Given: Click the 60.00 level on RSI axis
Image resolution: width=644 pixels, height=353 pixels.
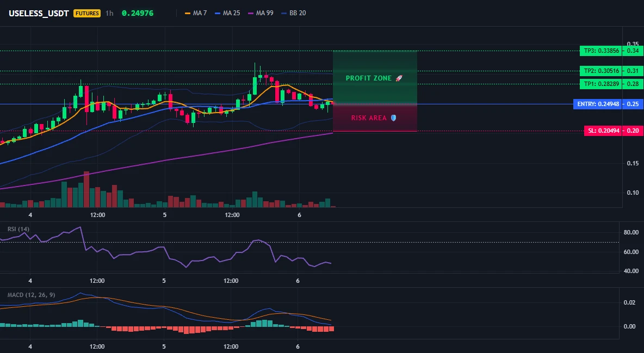Looking at the screenshot, I should click(x=631, y=251).
